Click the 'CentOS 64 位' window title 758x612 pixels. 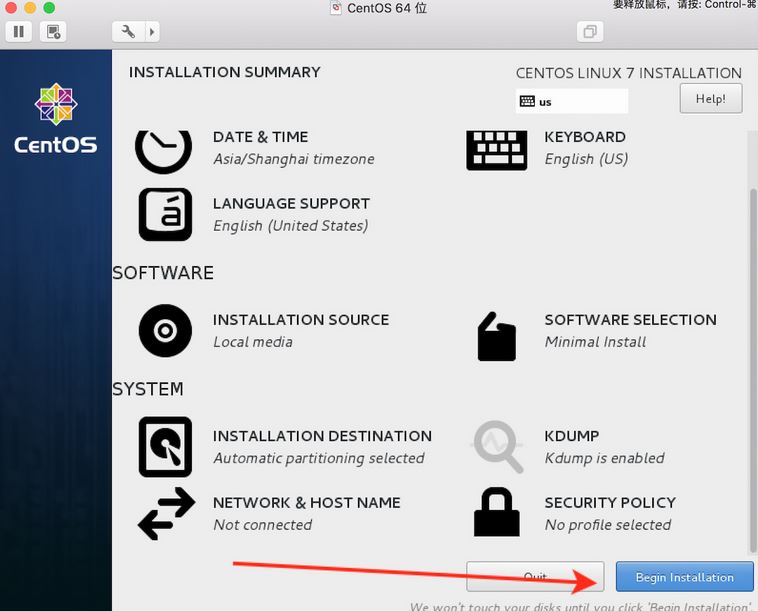pyautogui.click(x=387, y=8)
